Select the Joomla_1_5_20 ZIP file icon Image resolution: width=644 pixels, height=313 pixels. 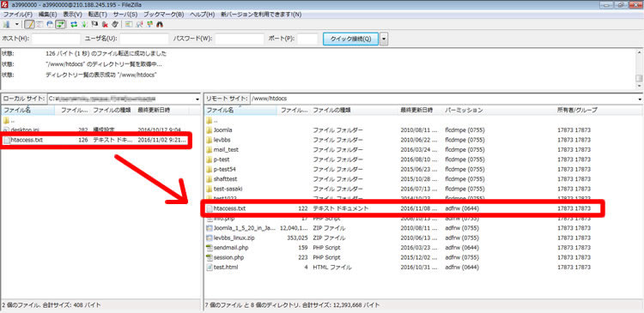pos(209,228)
